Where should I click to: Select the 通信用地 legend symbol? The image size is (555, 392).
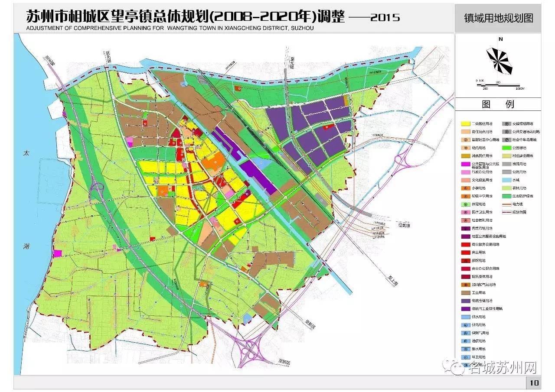[x=465, y=340]
